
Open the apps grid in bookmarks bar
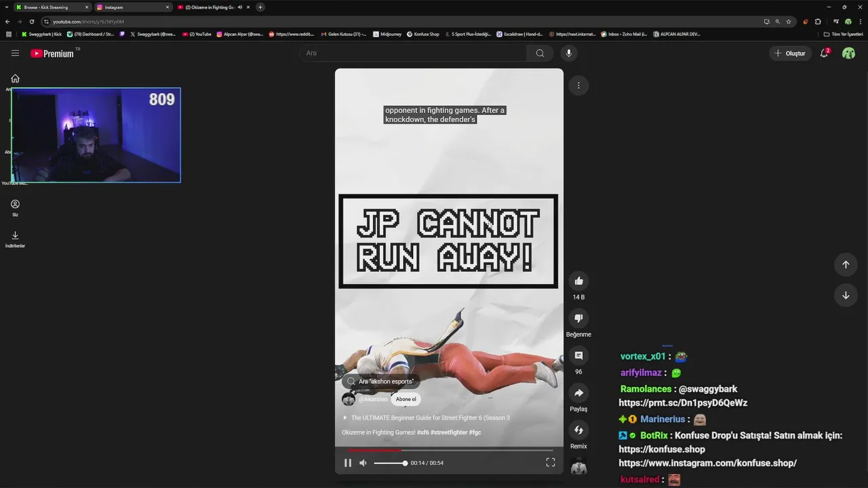pos(9,34)
